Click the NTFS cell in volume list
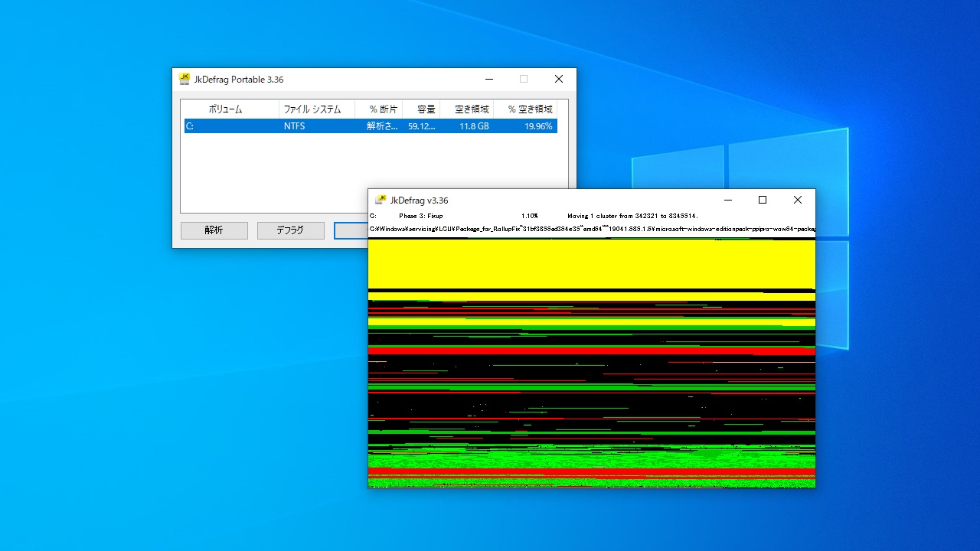The width and height of the screenshot is (980, 551). click(294, 126)
